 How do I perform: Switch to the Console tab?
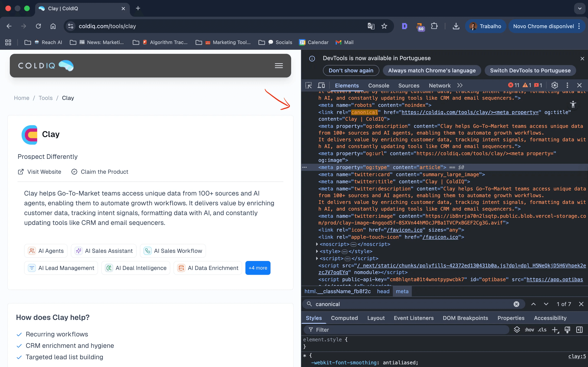pyautogui.click(x=379, y=85)
